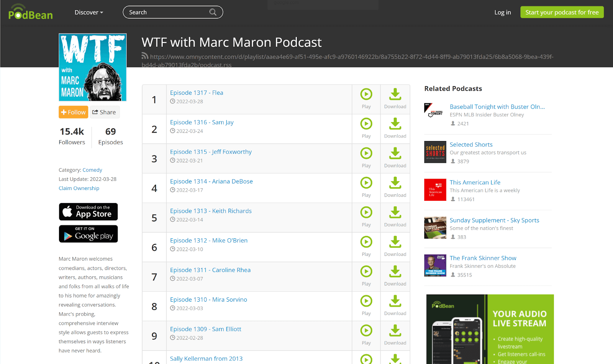This screenshot has width=613, height=364.
Task: Click Claim Ownership link
Action: point(79,188)
